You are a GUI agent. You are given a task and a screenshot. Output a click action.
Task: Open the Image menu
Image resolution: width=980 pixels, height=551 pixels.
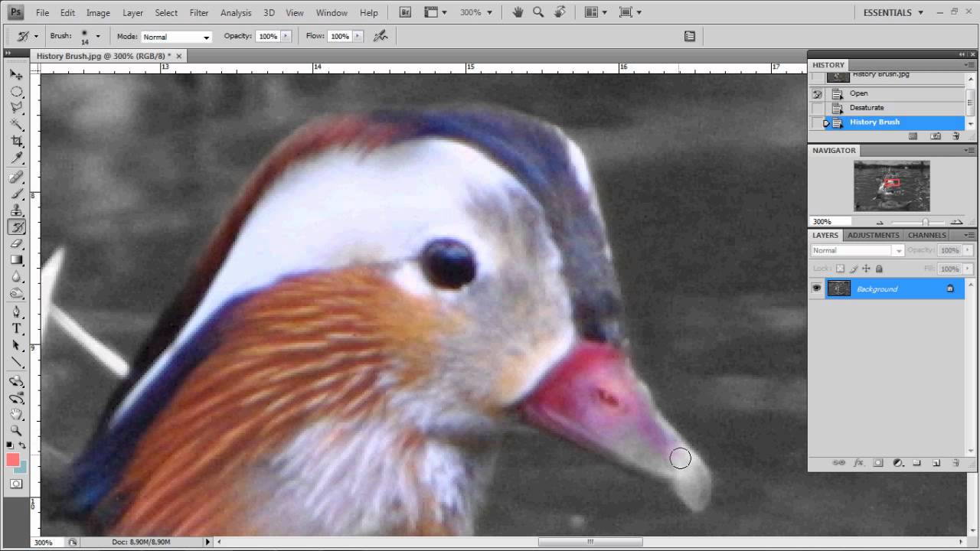98,12
